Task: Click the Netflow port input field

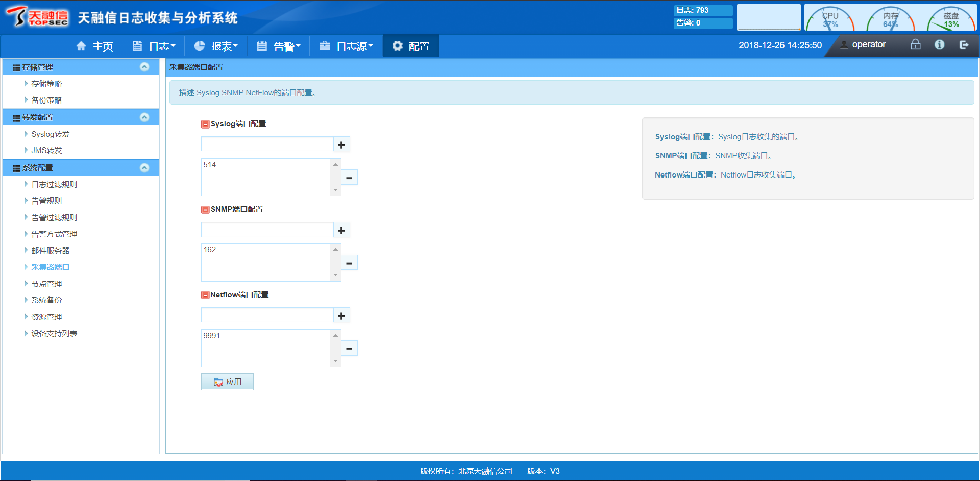Action: [267, 316]
